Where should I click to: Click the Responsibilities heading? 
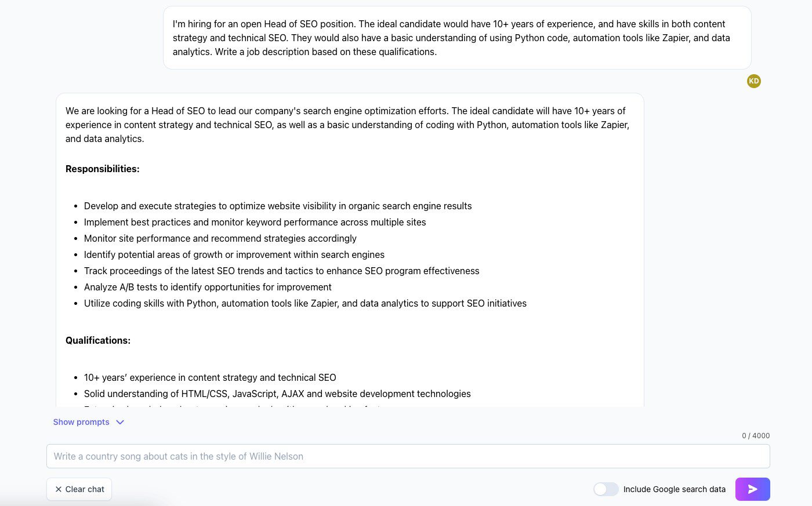(103, 169)
